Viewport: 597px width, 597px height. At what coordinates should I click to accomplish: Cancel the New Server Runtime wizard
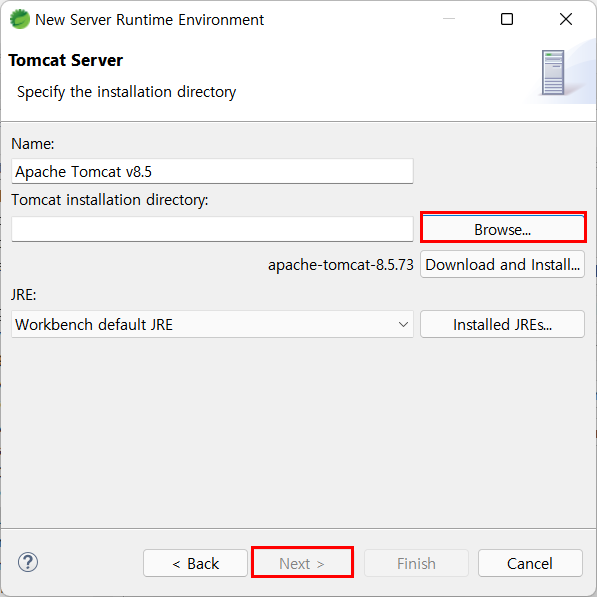pos(530,563)
